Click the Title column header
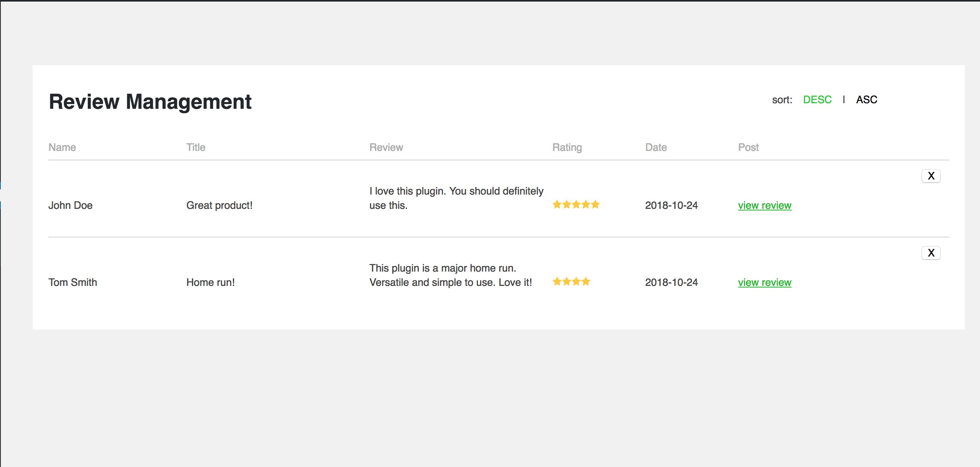Viewport: 980px width, 467px height. (x=196, y=147)
